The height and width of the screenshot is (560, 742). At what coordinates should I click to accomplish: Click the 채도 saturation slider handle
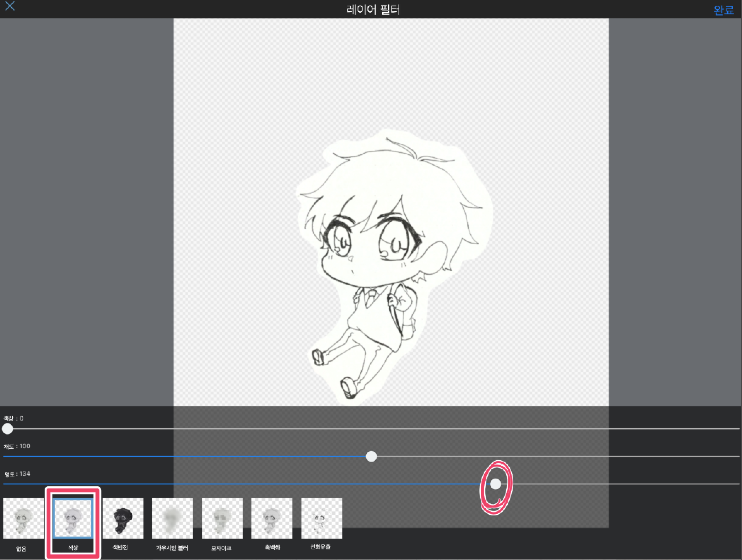371,456
